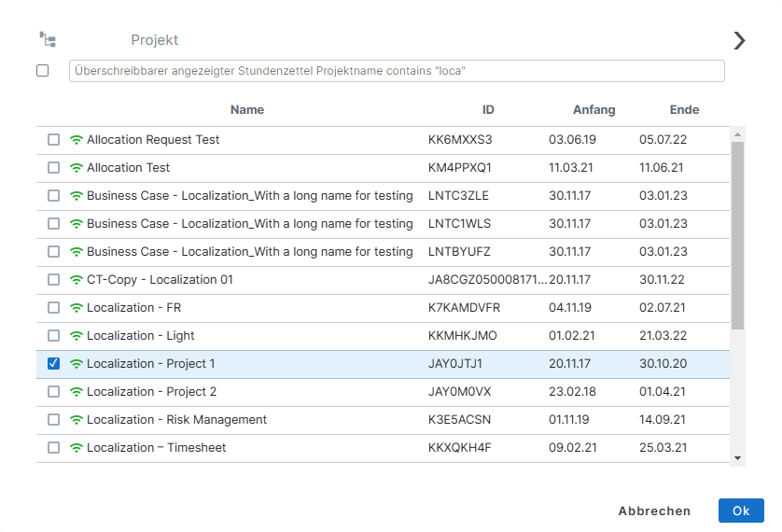
Task: Click the green icon next to CT-Copy - Localization 01
Action: click(x=77, y=280)
